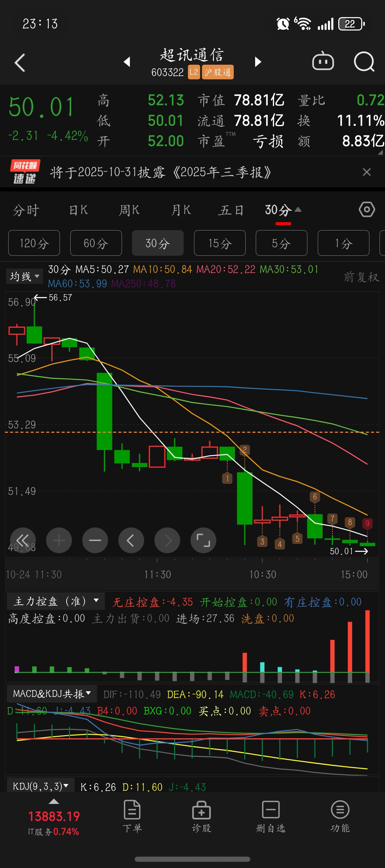
Task: Tap 进场:27.36 indicator value
Action: (x=205, y=618)
